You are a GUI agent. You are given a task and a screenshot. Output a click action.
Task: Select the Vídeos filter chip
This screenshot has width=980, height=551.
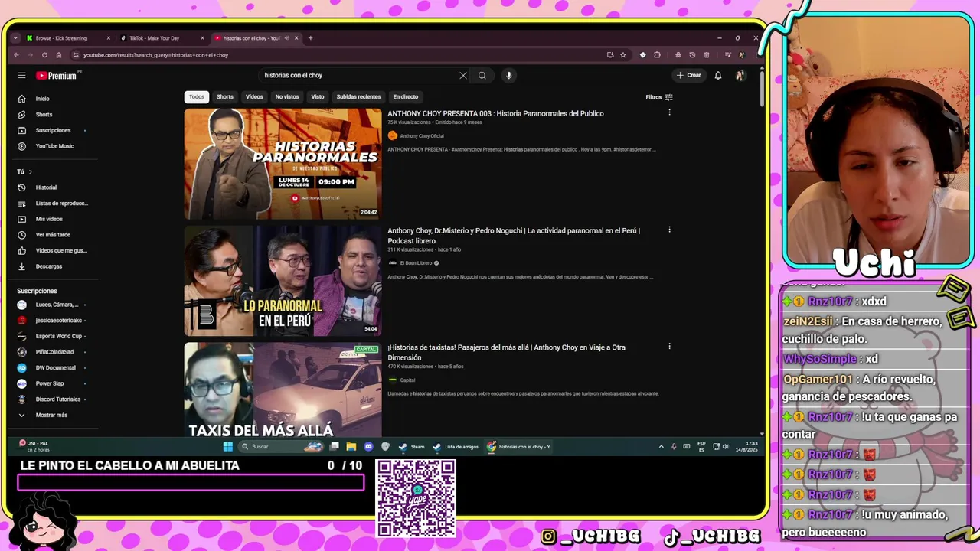[254, 97]
